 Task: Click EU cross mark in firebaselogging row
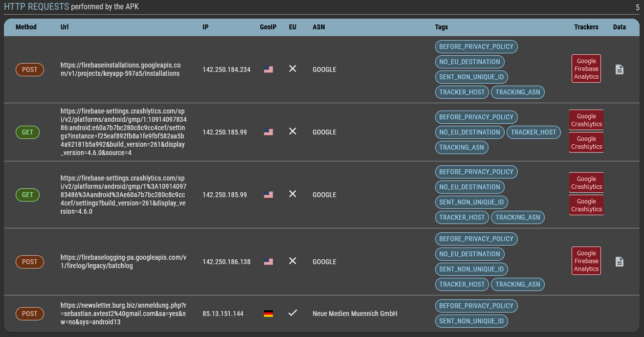click(292, 261)
